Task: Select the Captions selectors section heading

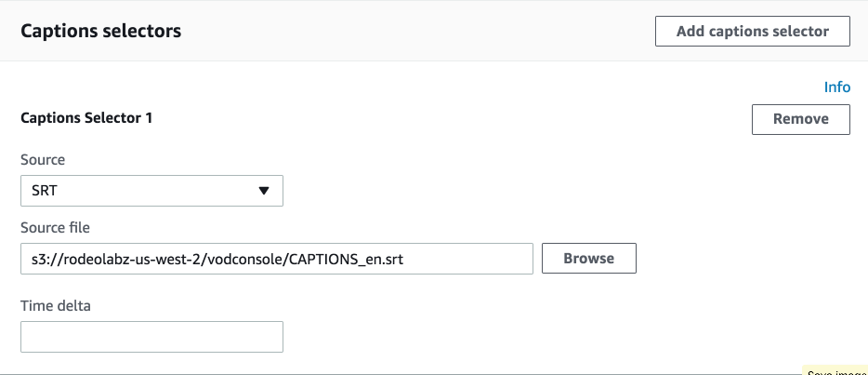Action: (x=100, y=31)
